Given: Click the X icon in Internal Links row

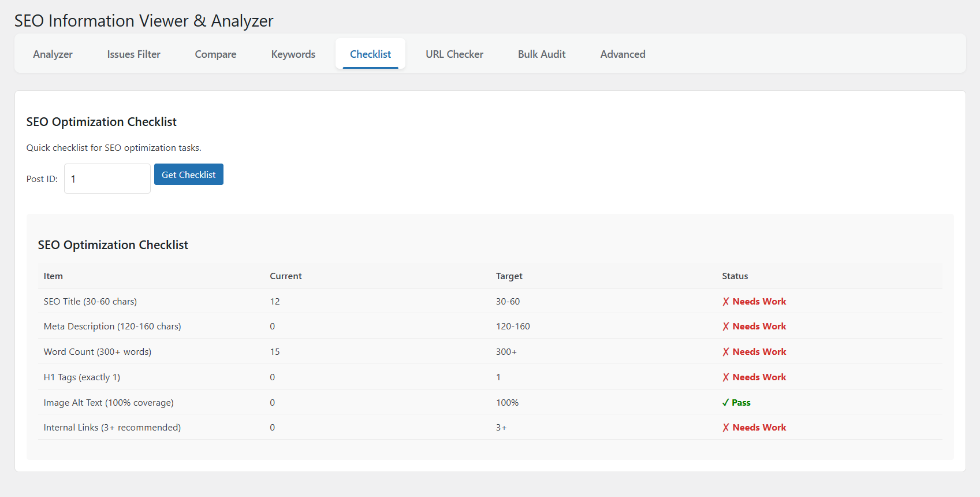Looking at the screenshot, I should click(x=726, y=428).
